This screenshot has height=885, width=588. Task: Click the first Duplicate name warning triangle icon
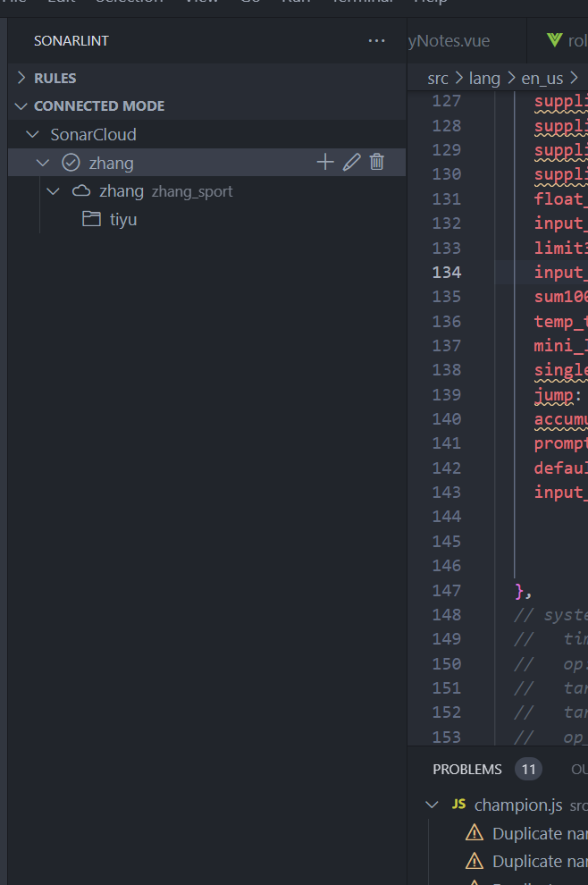(x=475, y=833)
